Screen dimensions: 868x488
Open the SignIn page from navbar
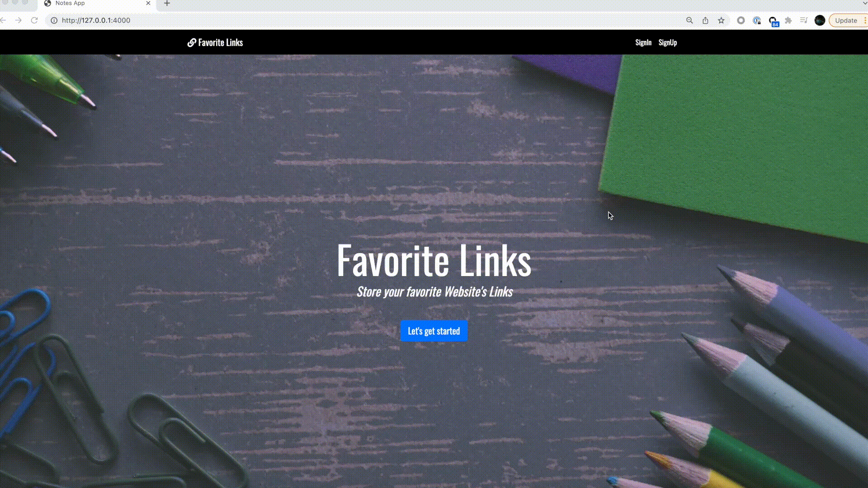click(643, 42)
